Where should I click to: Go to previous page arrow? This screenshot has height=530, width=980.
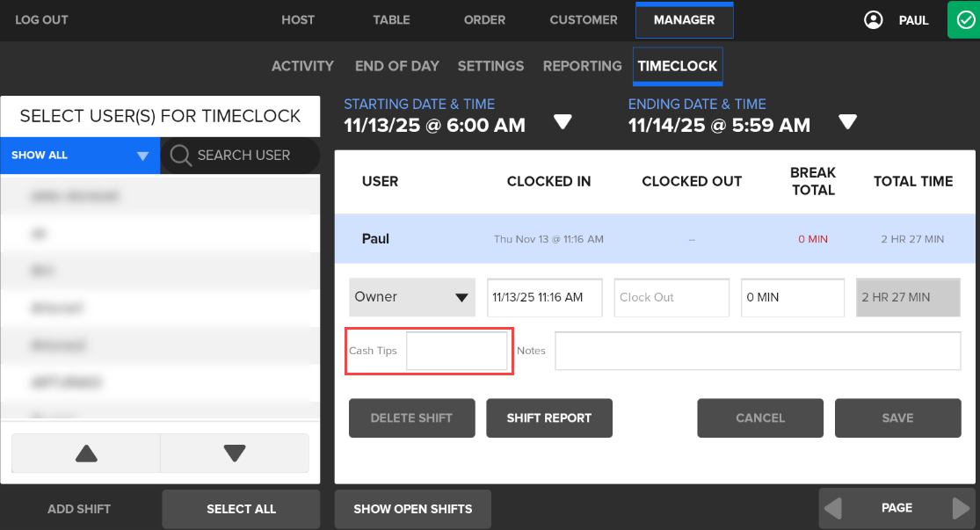click(x=832, y=508)
